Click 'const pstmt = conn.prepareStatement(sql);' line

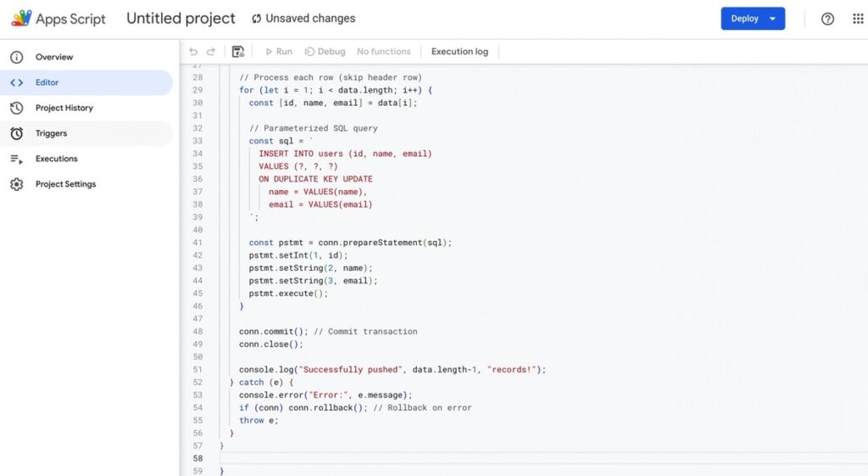pos(350,243)
